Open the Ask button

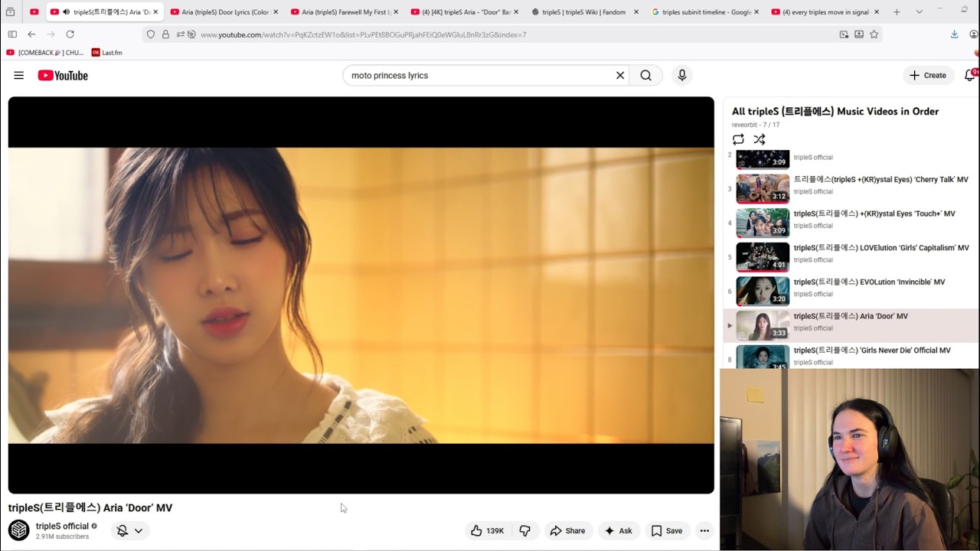pos(618,530)
